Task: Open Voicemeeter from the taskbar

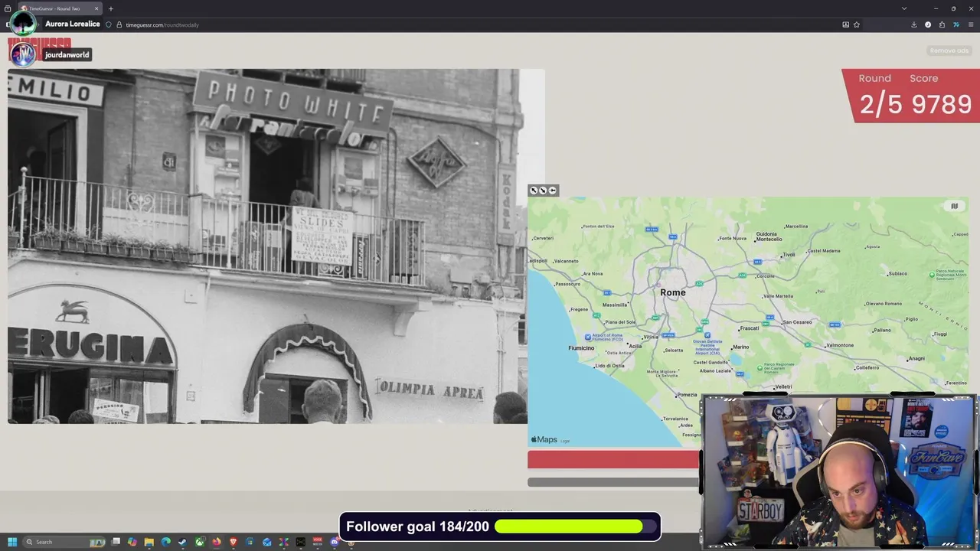Action: click(x=317, y=542)
